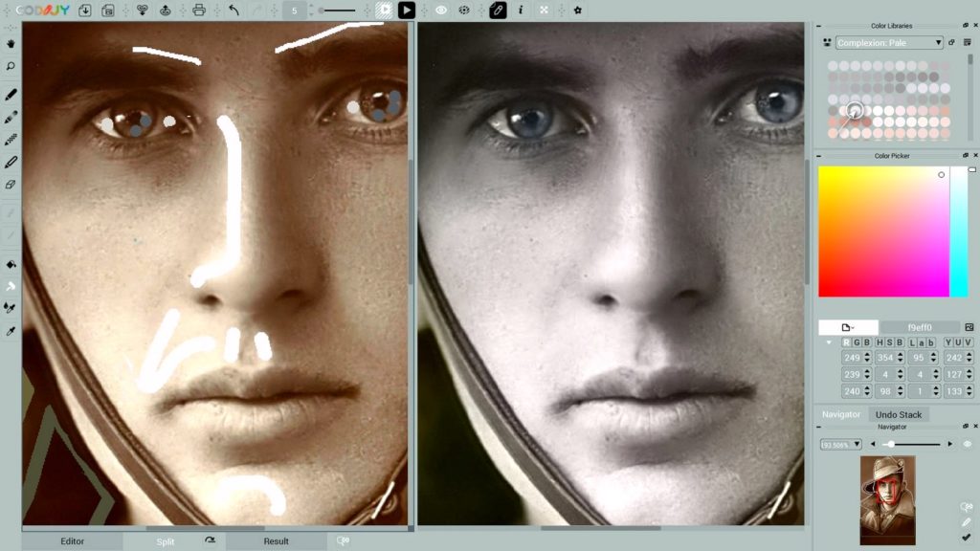980x551 pixels.
Task: Click the Print icon in toolbar
Action: (x=199, y=11)
